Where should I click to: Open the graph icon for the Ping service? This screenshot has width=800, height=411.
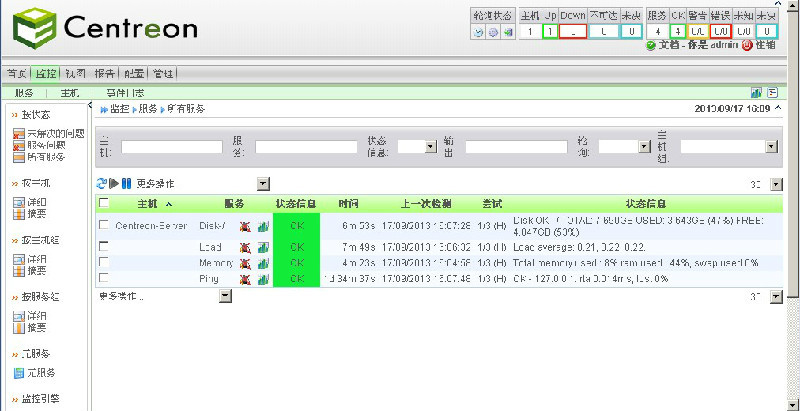263,278
